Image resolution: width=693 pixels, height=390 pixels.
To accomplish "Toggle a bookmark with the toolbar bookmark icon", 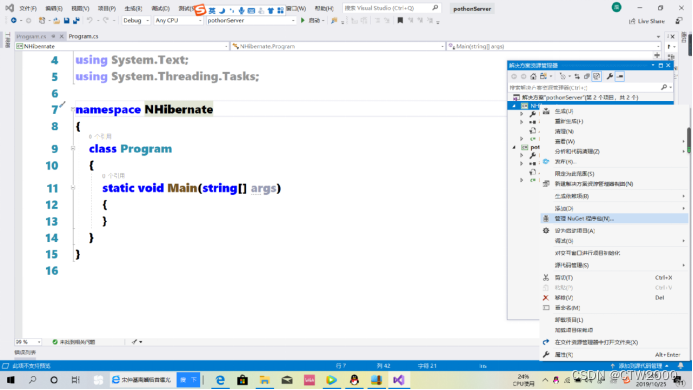I will coord(400,20).
